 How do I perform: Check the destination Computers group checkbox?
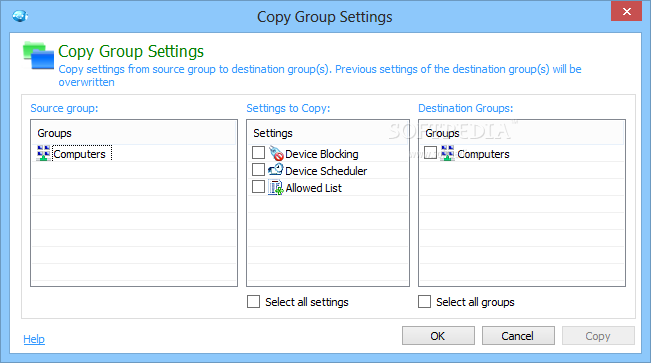pyautogui.click(x=430, y=152)
